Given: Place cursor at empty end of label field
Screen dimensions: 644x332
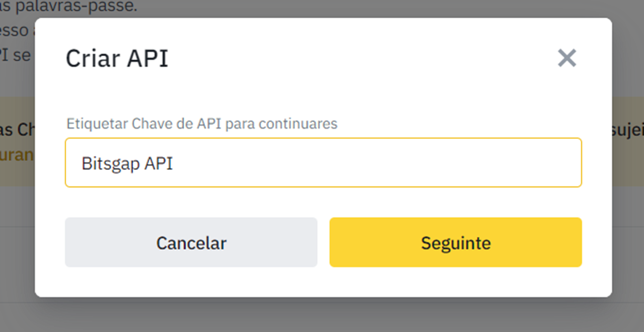Looking at the screenshot, I should pos(436,163).
